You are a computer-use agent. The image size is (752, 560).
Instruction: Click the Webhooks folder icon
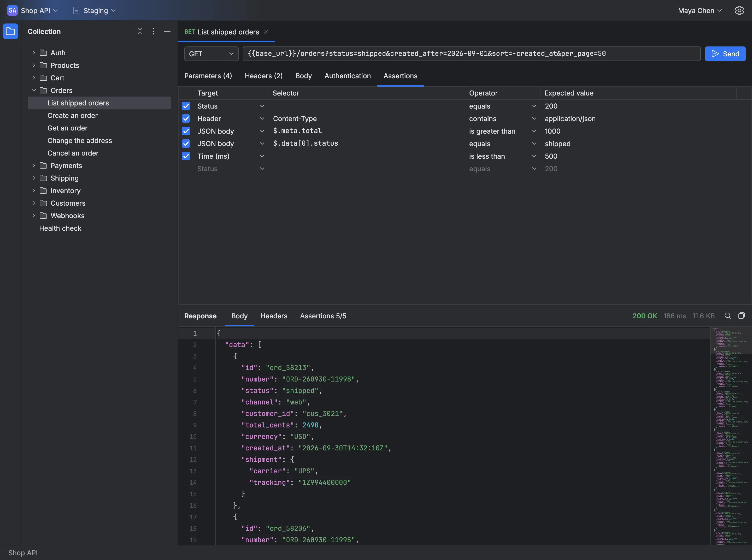(x=43, y=216)
